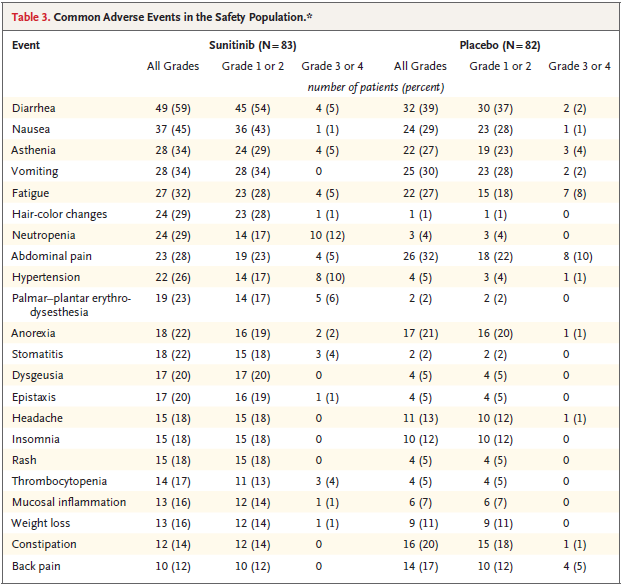Select the '36 (43)' cell in the Nausea row
This screenshot has height=586, width=622.
pos(253,129)
